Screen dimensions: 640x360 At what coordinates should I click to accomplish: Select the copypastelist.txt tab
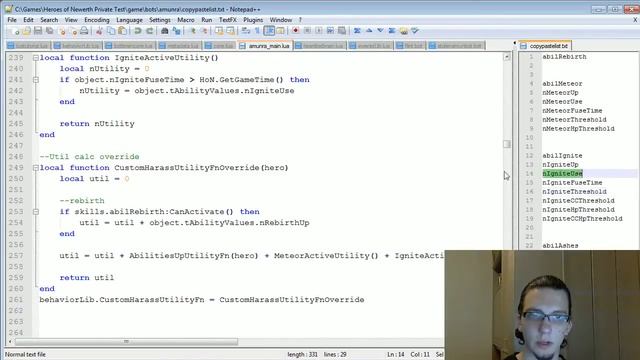[545, 46]
